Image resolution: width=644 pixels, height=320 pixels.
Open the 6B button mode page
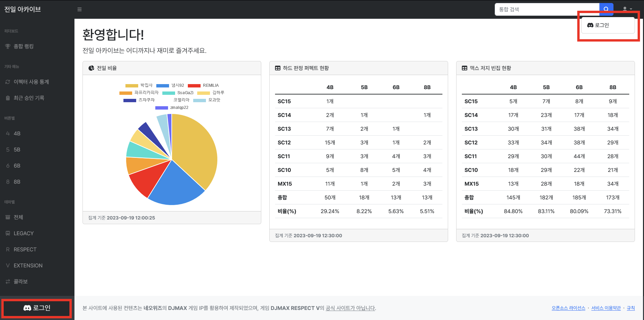(17, 166)
